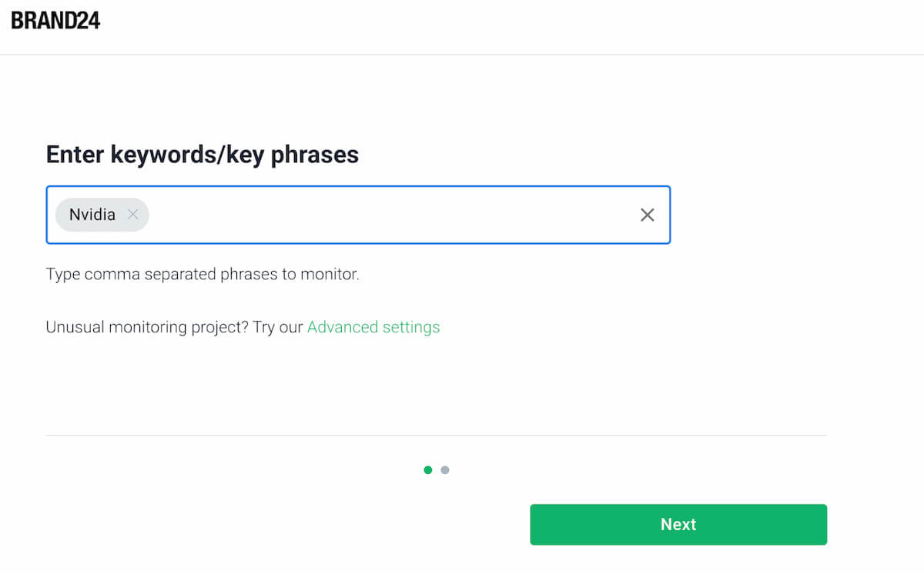Click the empty area right of the Nvidia tag

[x=385, y=215]
